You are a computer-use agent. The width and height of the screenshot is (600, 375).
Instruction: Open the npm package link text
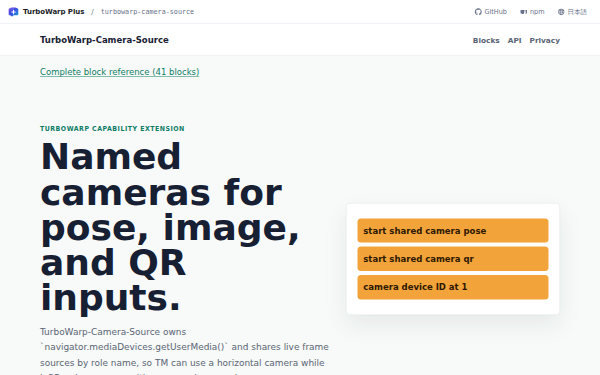pos(537,12)
